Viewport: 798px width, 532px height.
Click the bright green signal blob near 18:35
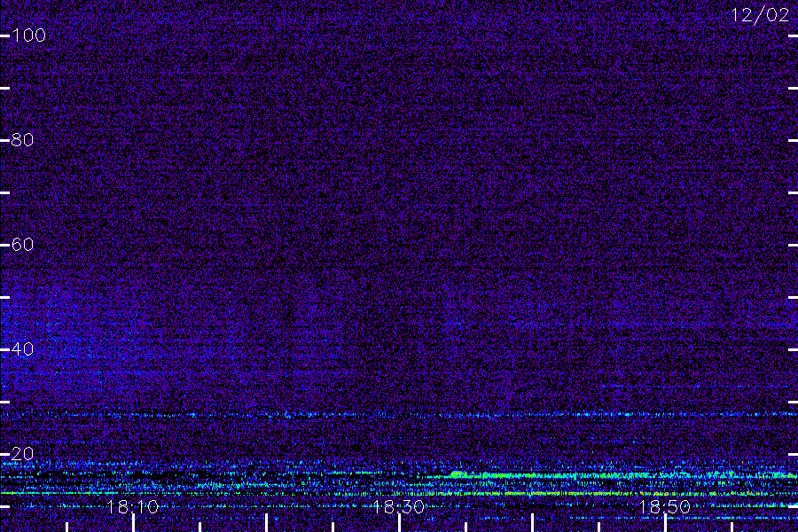coord(457,474)
